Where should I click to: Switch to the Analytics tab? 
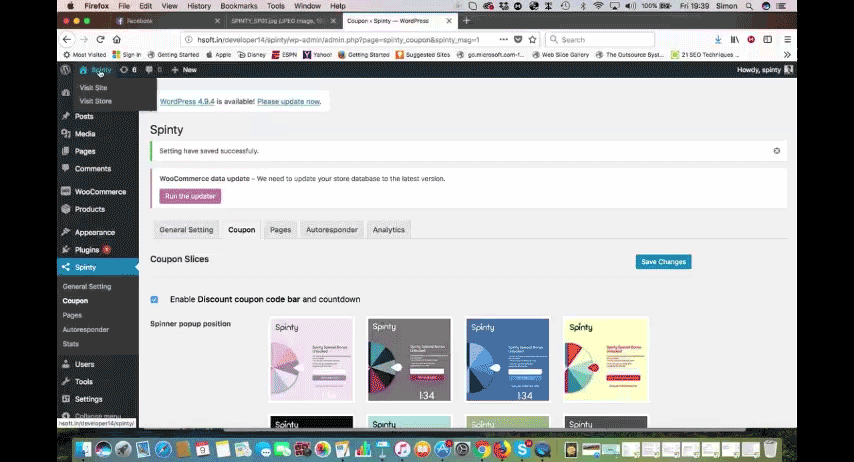point(389,230)
